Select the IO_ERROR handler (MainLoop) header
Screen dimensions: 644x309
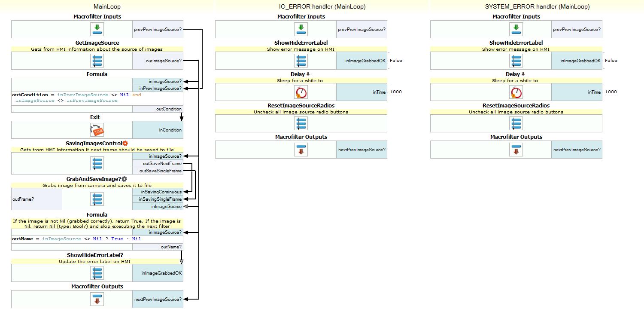click(322, 6)
